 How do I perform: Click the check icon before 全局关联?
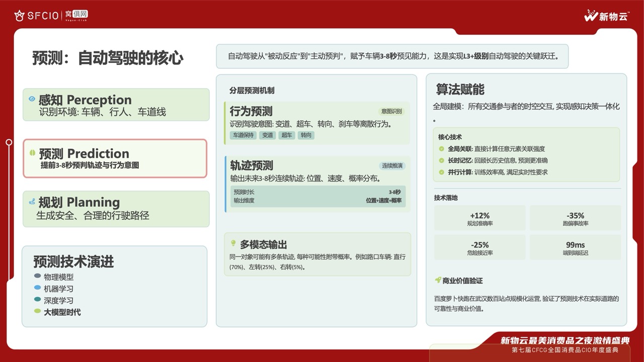pyautogui.click(x=441, y=149)
